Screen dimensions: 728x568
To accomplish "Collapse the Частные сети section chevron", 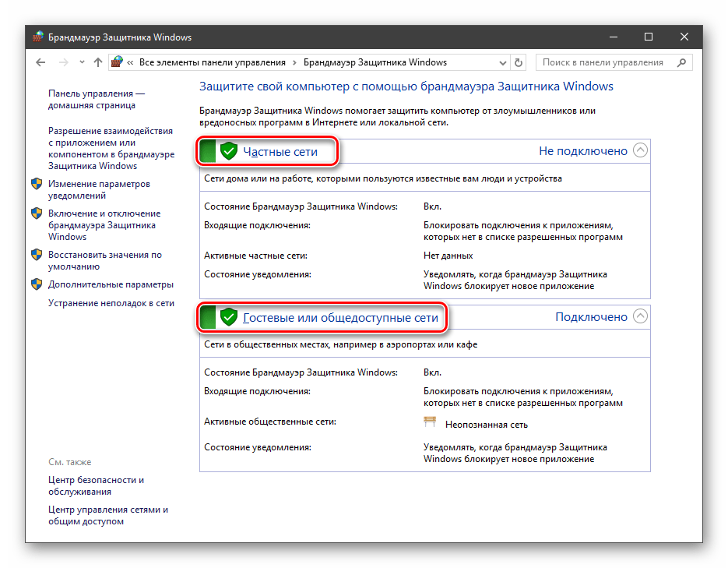I will pyautogui.click(x=640, y=151).
